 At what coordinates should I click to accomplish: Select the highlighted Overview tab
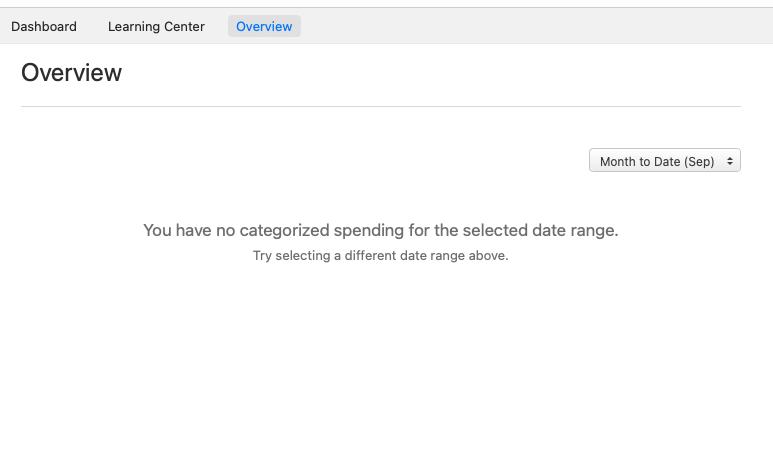pyautogui.click(x=264, y=27)
